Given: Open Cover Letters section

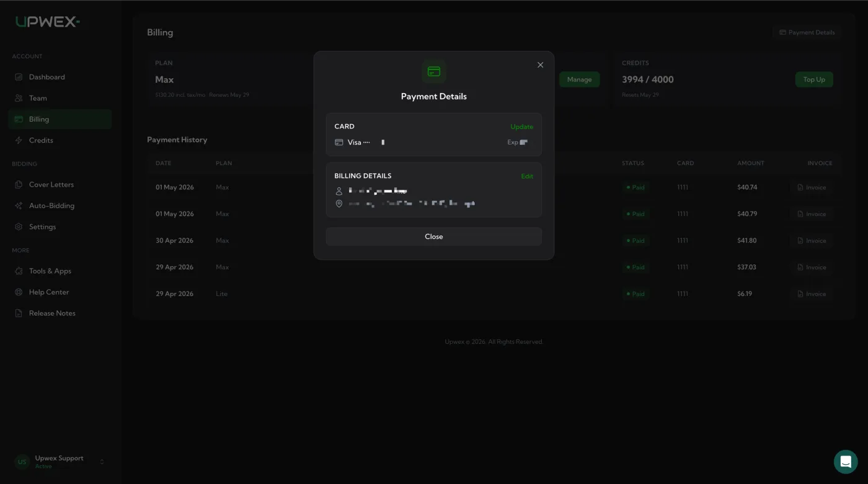Looking at the screenshot, I should pos(60,184).
